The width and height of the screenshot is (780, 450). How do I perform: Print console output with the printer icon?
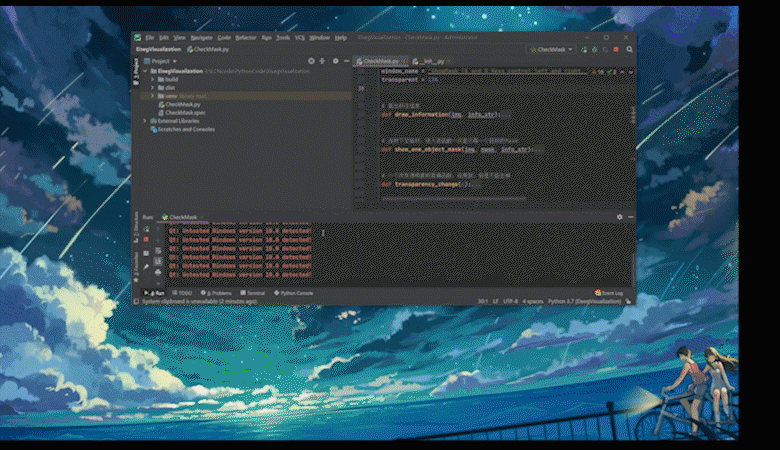[158, 272]
